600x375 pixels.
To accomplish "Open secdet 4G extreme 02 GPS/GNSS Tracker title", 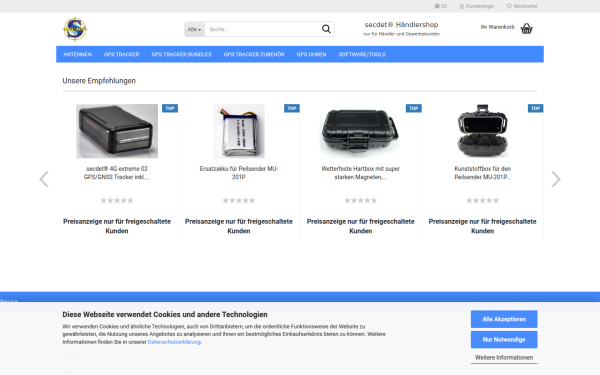I will (x=117, y=173).
